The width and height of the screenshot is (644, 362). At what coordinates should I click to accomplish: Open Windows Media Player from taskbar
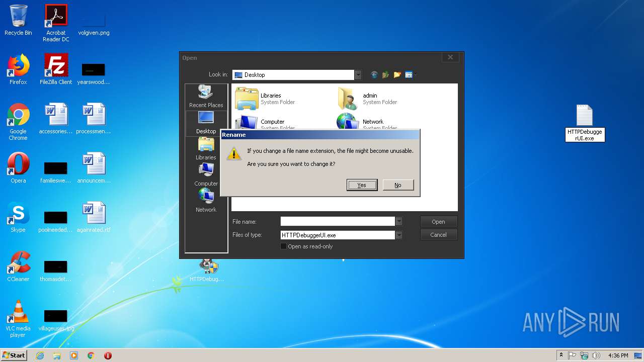[74, 355]
